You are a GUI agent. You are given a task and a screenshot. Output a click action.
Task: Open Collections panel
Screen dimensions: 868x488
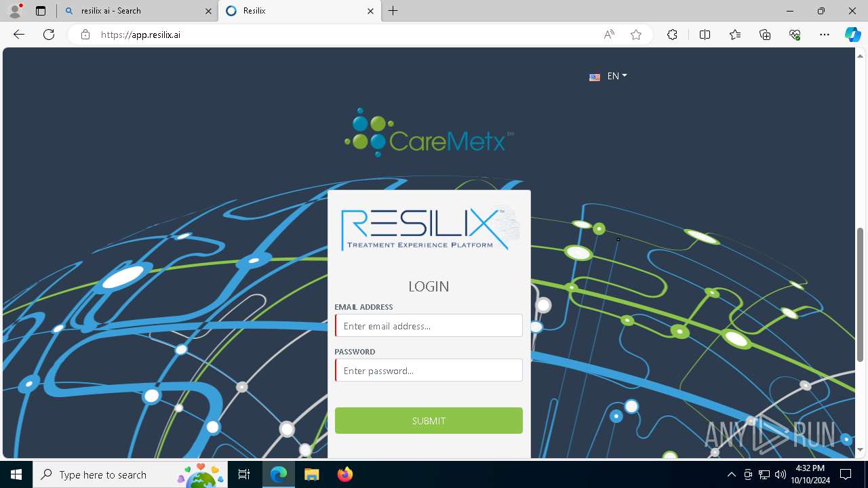(x=765, y=35)
